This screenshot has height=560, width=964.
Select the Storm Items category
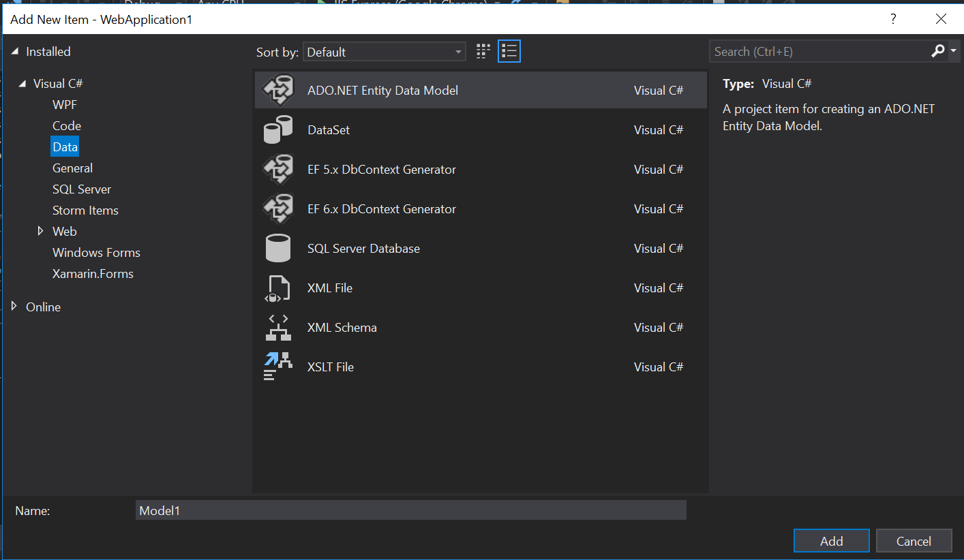tap(85, 210)
